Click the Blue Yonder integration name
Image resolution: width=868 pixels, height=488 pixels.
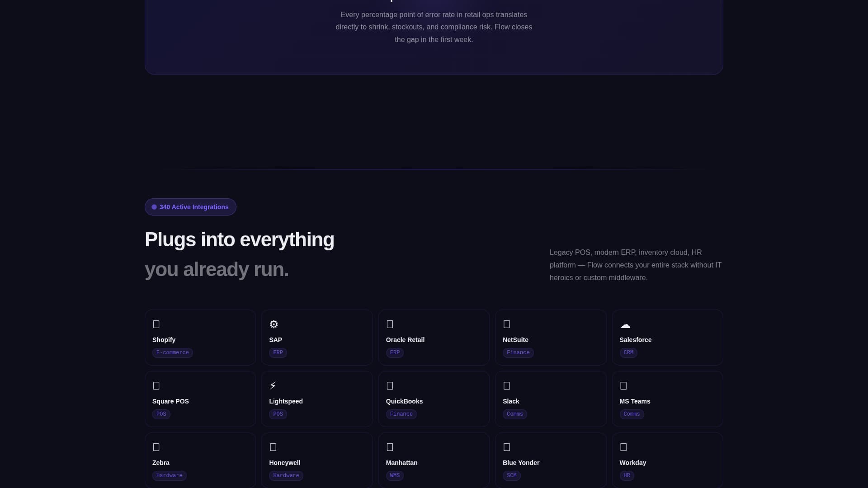pos(521,463)
